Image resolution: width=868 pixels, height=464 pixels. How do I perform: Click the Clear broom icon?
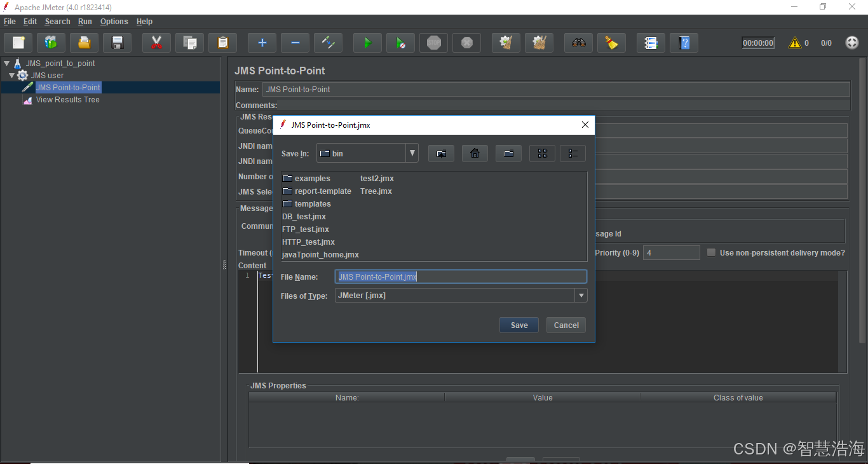click(x=506, y=43)
